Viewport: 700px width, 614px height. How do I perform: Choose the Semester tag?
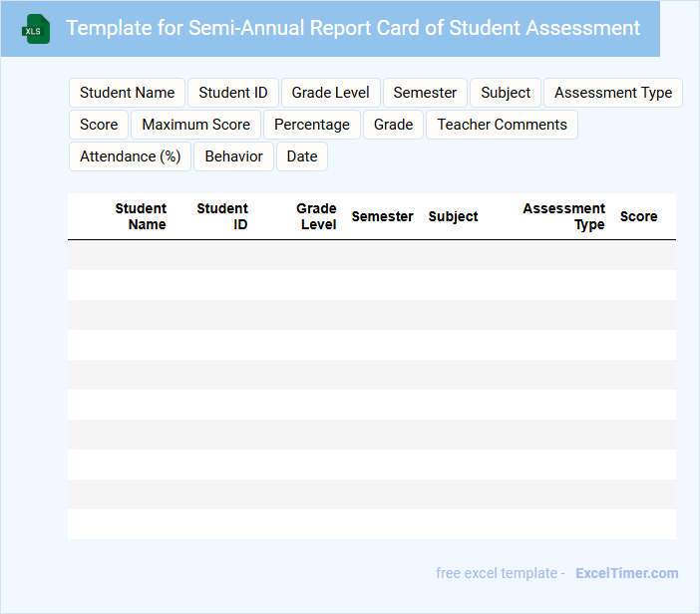[425, 93]
